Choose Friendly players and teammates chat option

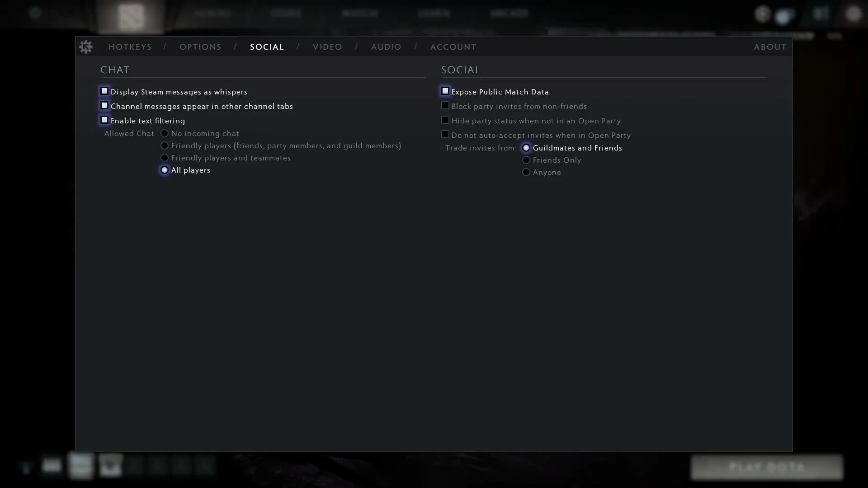pyautogui.click(x=165, y=158)
